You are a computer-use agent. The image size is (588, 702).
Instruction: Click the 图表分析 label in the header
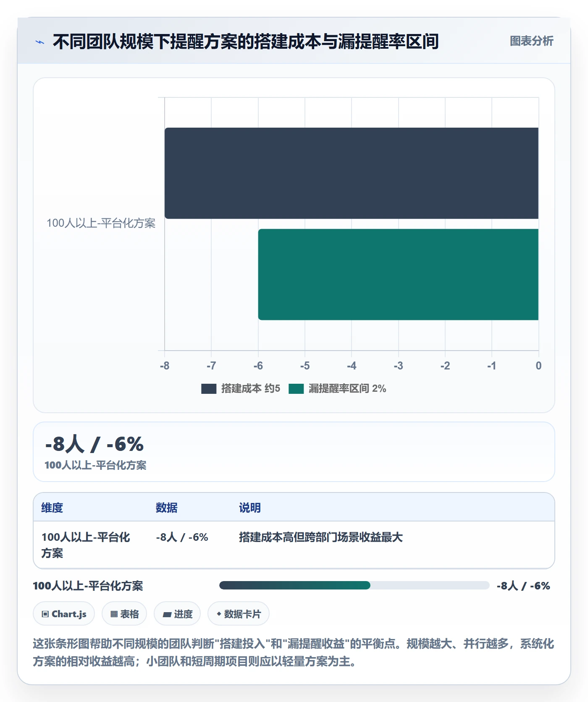[531, 41]
